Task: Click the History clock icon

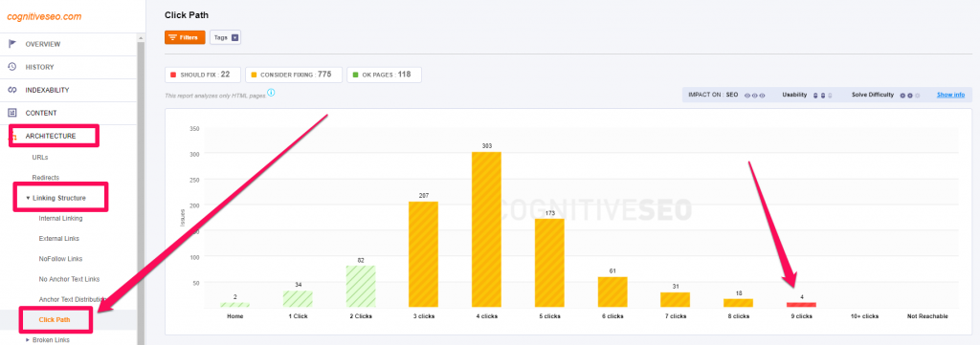Action: [x=11, y=67]
